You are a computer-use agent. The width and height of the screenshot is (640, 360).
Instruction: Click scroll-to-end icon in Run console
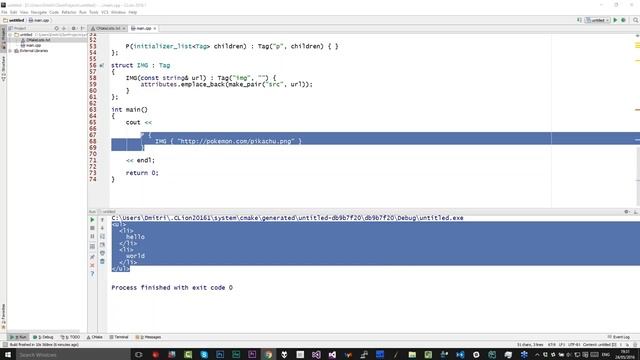click(102, 245)
